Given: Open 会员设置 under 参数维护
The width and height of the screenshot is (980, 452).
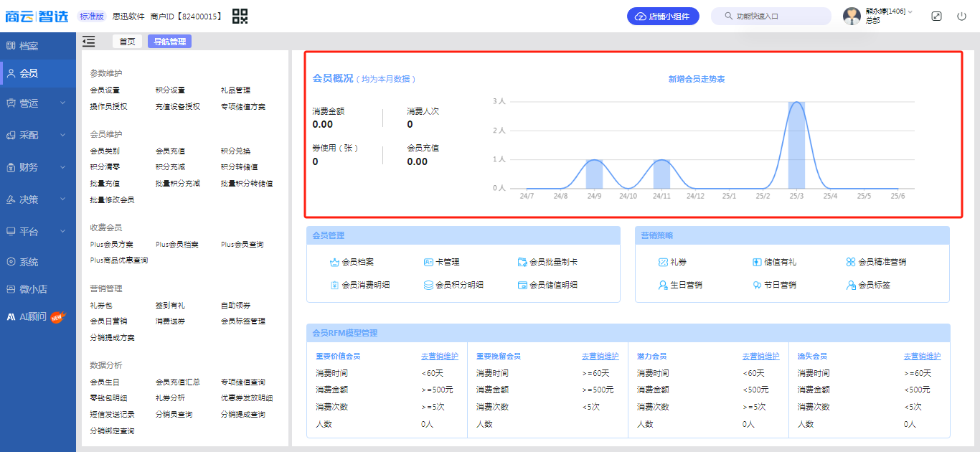Looking at the screenshot, I should (x=105, y=90).
